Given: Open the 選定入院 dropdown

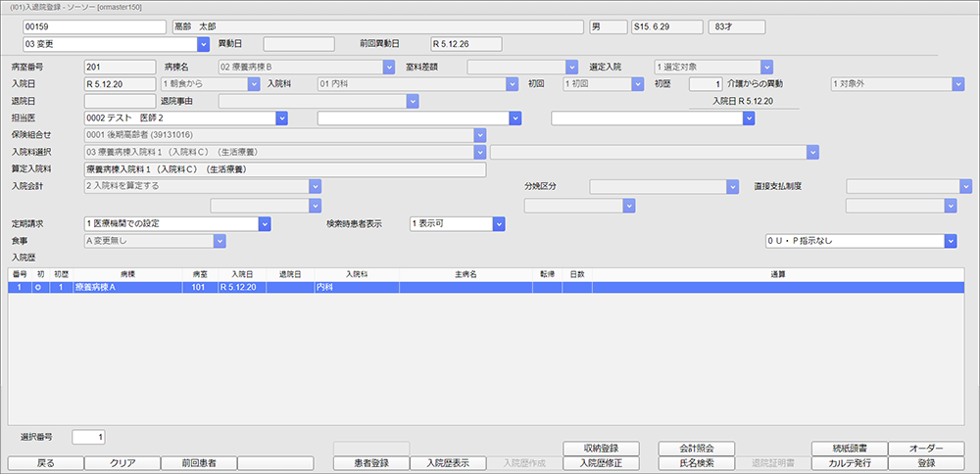Looking at the screenshot, I should coord(766,68).
